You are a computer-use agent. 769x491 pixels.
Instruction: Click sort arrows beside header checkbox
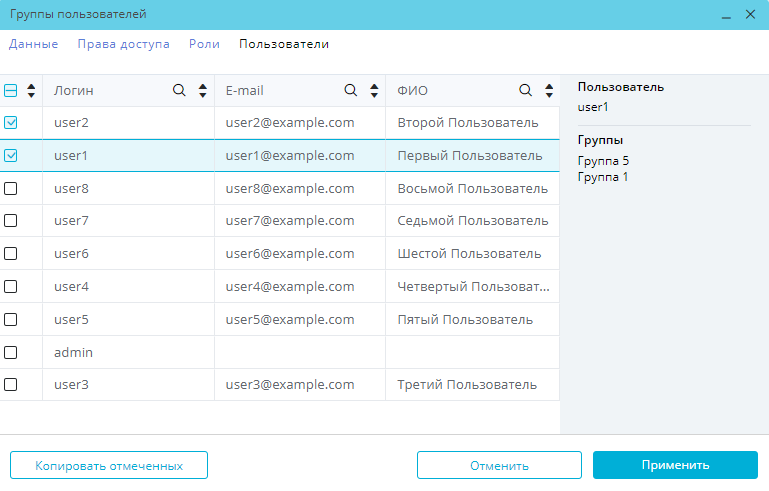(31, 90)
